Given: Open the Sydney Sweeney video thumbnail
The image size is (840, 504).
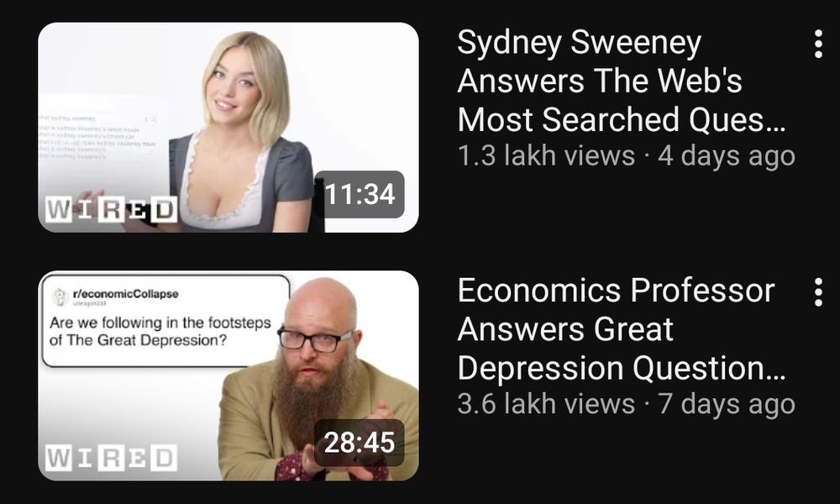Looking at the screenshot, I should pos(228,127).
